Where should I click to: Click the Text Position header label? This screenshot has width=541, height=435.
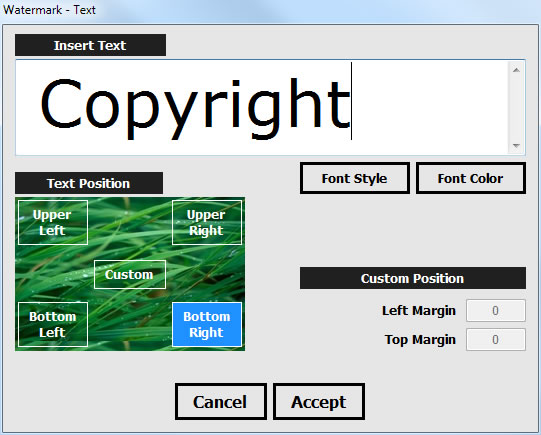coord(89,183)
